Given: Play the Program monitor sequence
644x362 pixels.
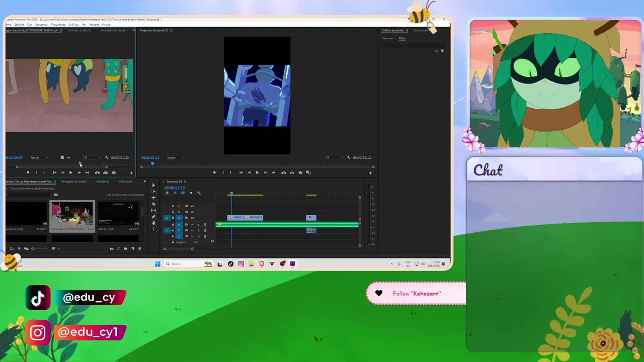Looking at the screenshot, I should point(257,172).
